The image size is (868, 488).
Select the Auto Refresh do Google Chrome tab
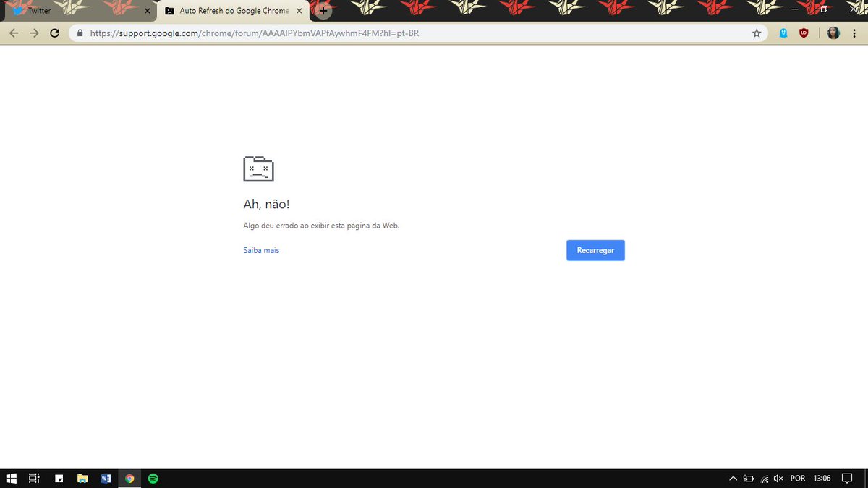pos(233,11)
